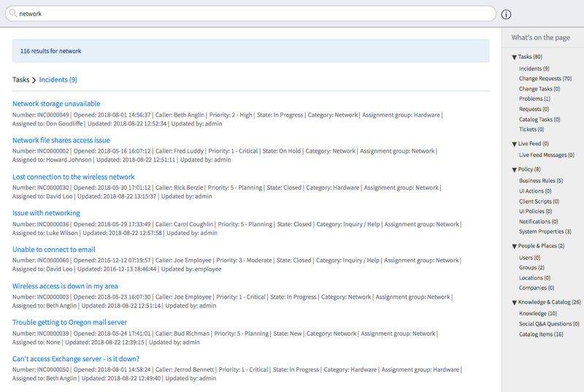The image size is (584, 392).
Task: Click "Caller: Carol Coughlin" text
Action: pos(185,224)
